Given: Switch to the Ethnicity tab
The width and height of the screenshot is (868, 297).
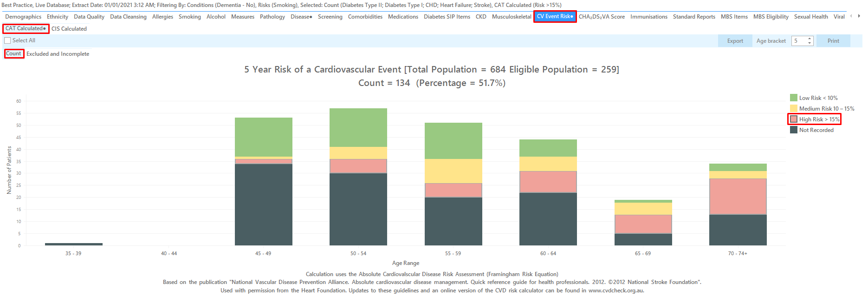Looking at the screenshot, I should (x=58, y=17).
